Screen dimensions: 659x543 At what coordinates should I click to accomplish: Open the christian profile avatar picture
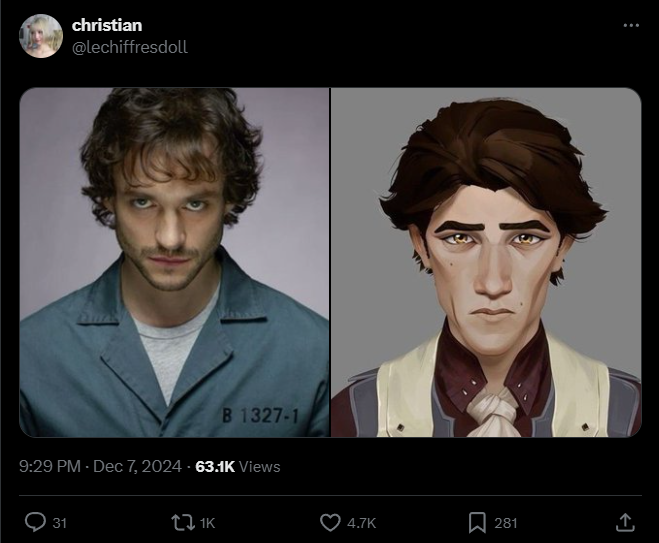click(x=41, y=36)
